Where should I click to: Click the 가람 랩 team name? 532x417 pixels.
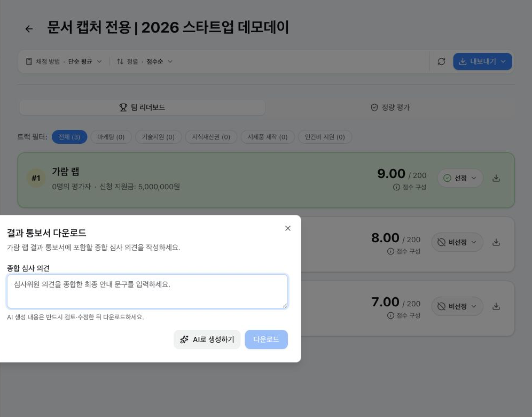tap(66, 172)
